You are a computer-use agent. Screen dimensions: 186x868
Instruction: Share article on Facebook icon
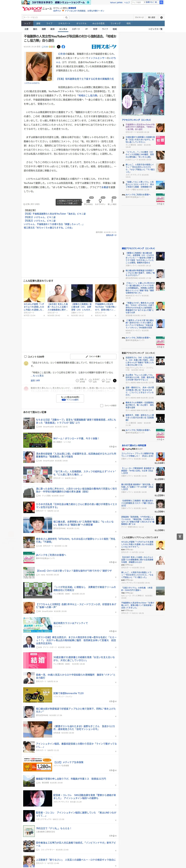click(63, 47)
